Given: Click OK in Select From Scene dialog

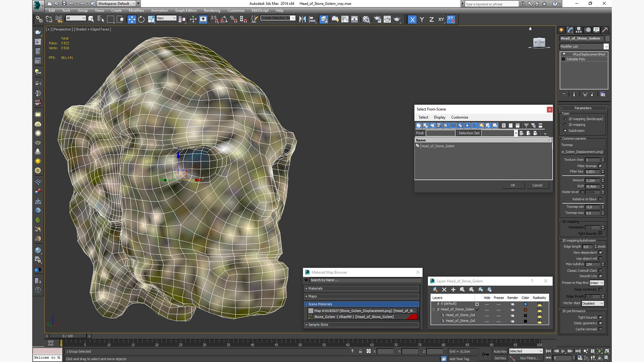Looking at the screenshot, I should pyautogui.click(x=513, y=185).
